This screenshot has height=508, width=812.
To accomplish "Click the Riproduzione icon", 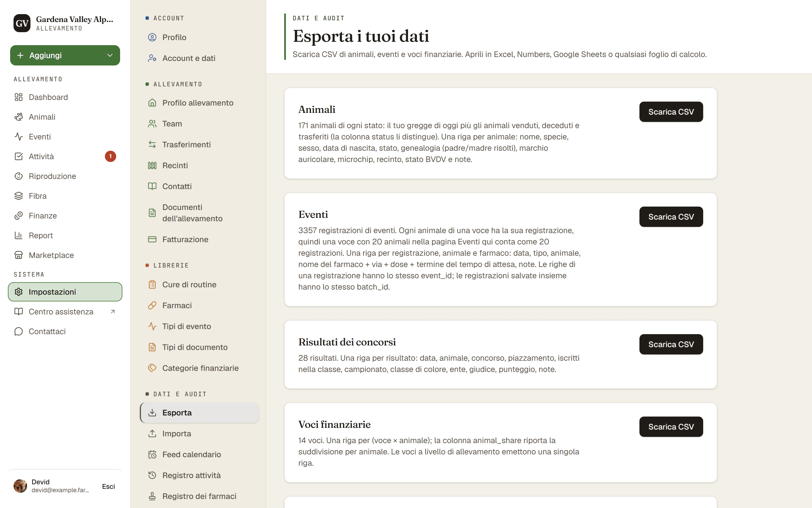I will (18, 176).
